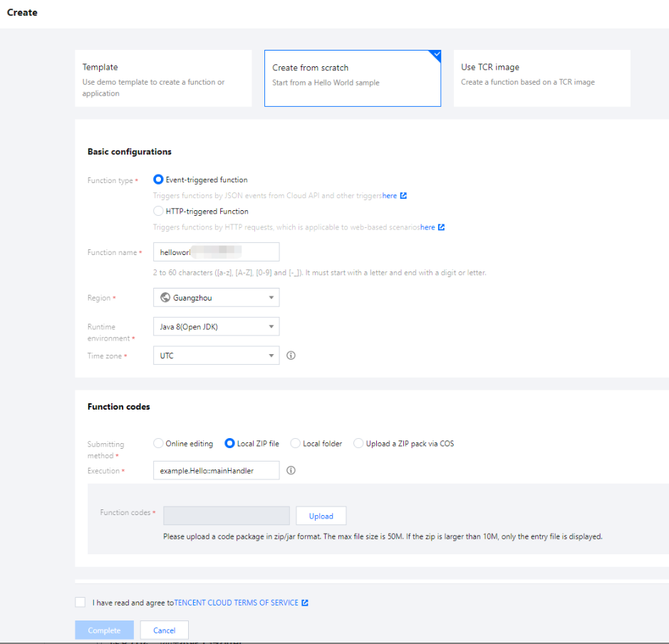Check the agree to terms checkbox

pos(80,602)
